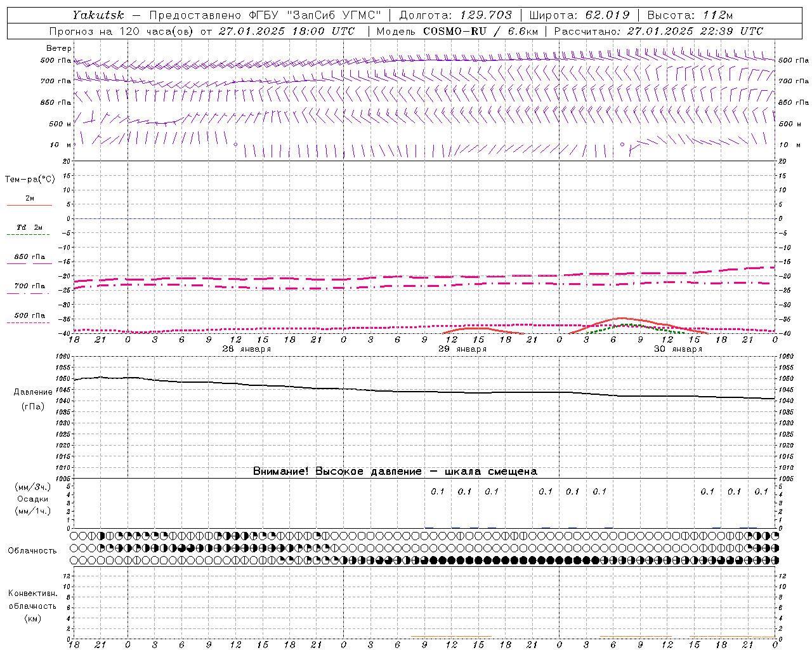
Task: Click the Широта: 62.019 header field
Action: click(x=579, y=15)
